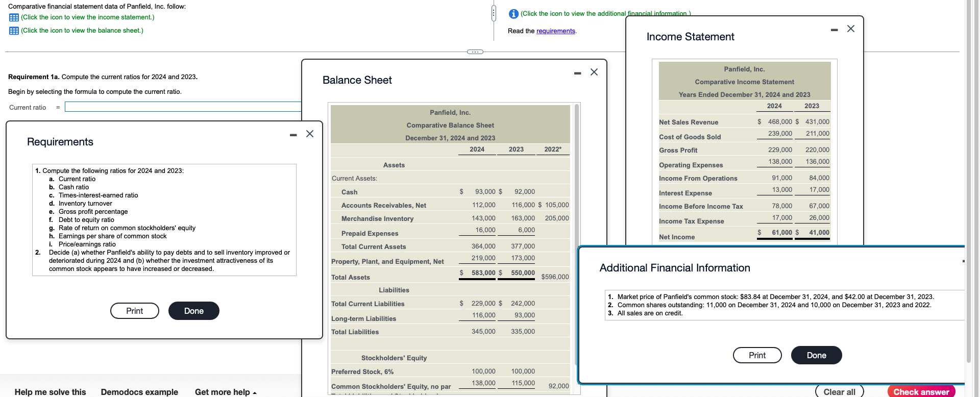
Task: Click the income statement link text
Action: pos(87,17)
